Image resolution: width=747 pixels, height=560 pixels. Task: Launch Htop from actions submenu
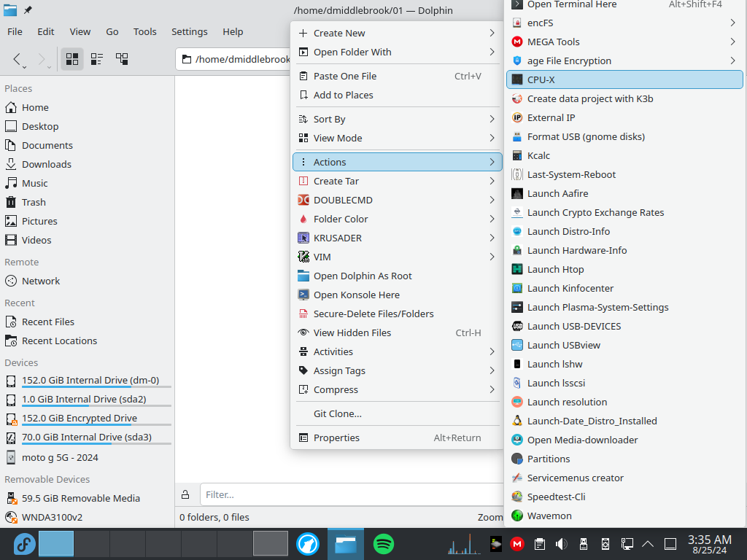click(x=624, y=270)
